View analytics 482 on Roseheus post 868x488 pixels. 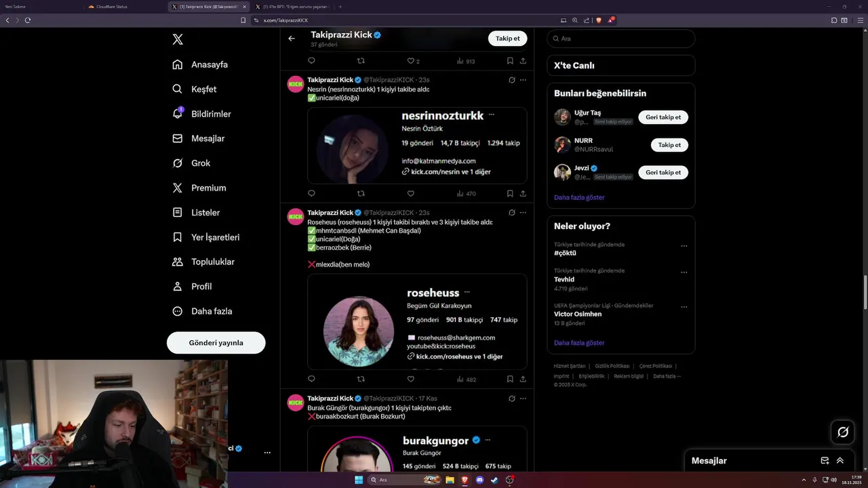coord(466,380)
